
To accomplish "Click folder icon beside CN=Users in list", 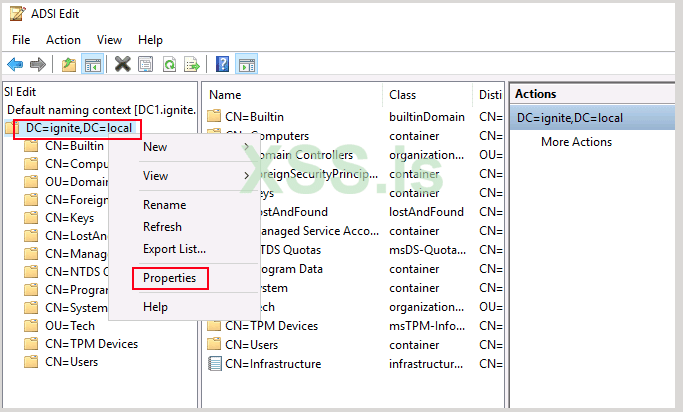I will click(x=214, y=344).
